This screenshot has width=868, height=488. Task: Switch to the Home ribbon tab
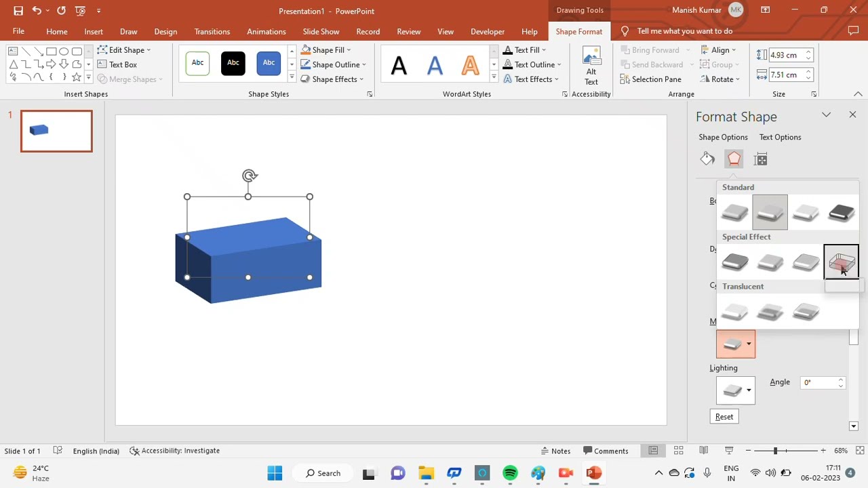pos(57,32)
